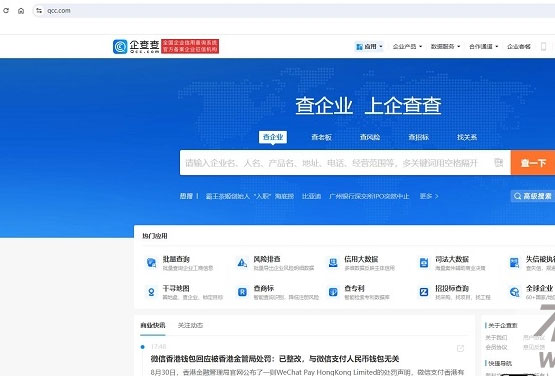Click the 司法大数据 icon

pyautogui.click(x=424, y=263)
